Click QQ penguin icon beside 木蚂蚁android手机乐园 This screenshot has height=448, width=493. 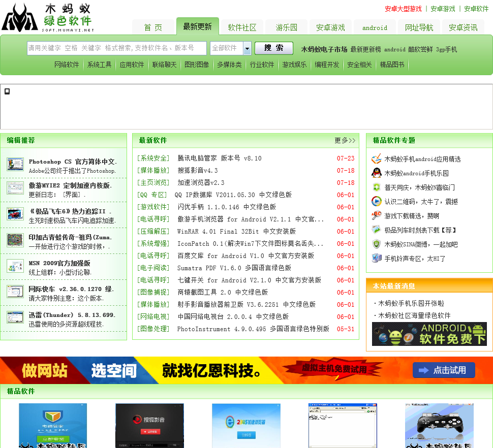[376, 173]
